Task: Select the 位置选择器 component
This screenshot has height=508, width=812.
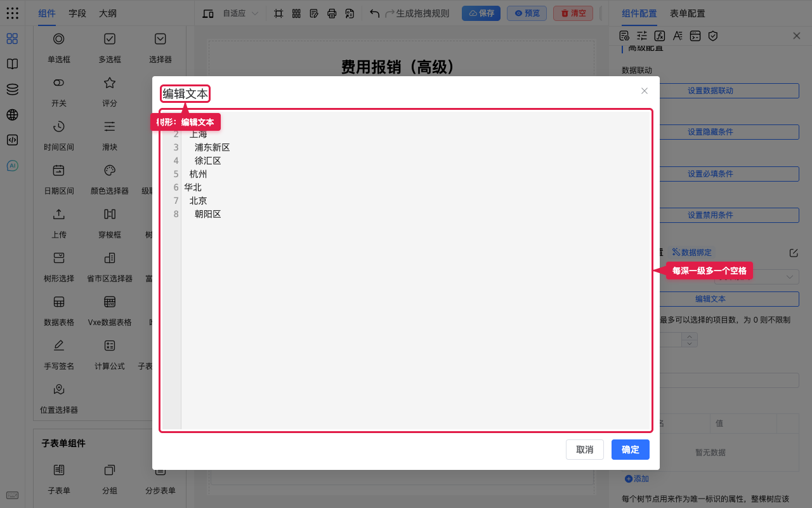Action: coord(59,398)
